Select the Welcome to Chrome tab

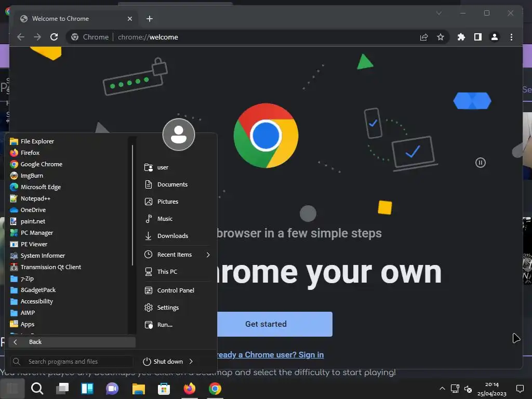coord(75,19)
